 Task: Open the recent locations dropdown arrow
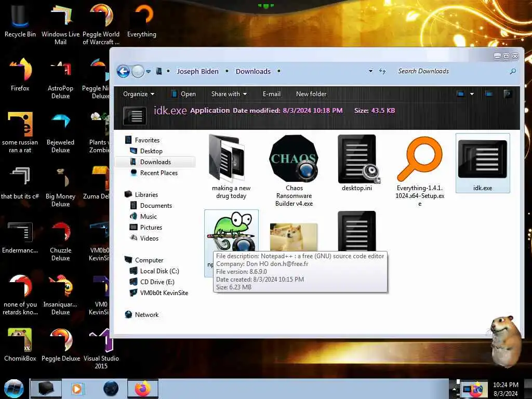(148, 71)
